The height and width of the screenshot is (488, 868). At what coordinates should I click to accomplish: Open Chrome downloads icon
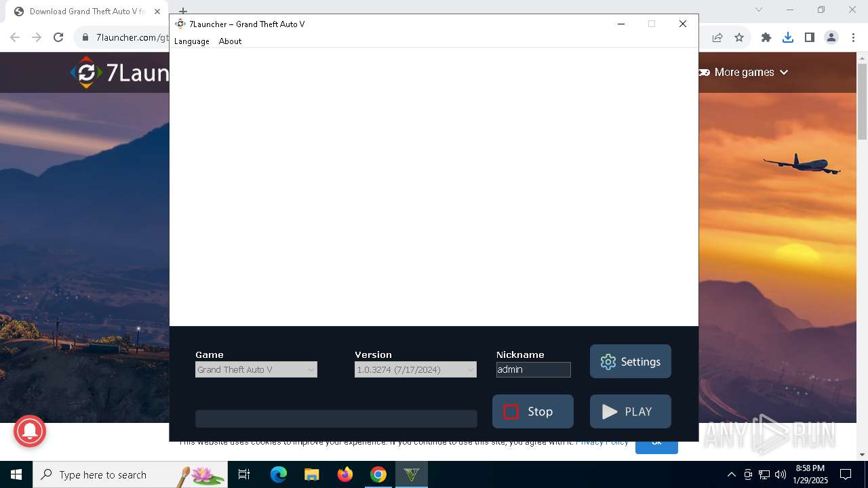[788, 37]
